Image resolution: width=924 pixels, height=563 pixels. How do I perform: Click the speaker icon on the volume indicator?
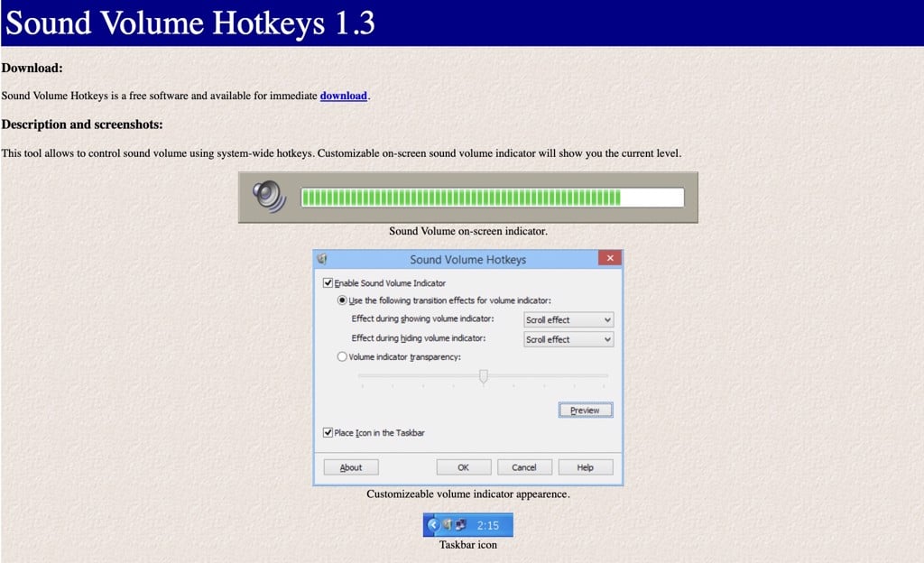coord(269,197)
